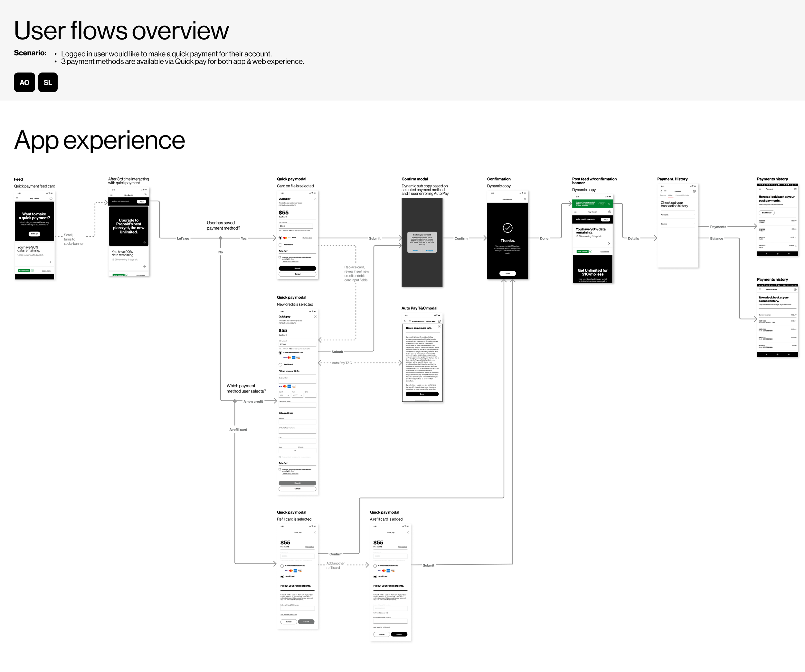805x672 pixels.
Task: Select 'A refill card' radio in card-on-file modal
Action: (280, 245)
